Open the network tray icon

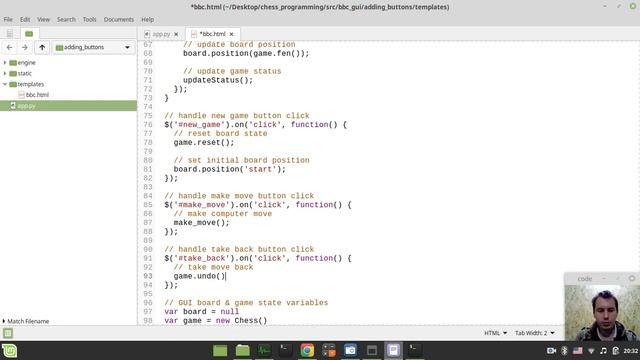click(x=591, y=351)
